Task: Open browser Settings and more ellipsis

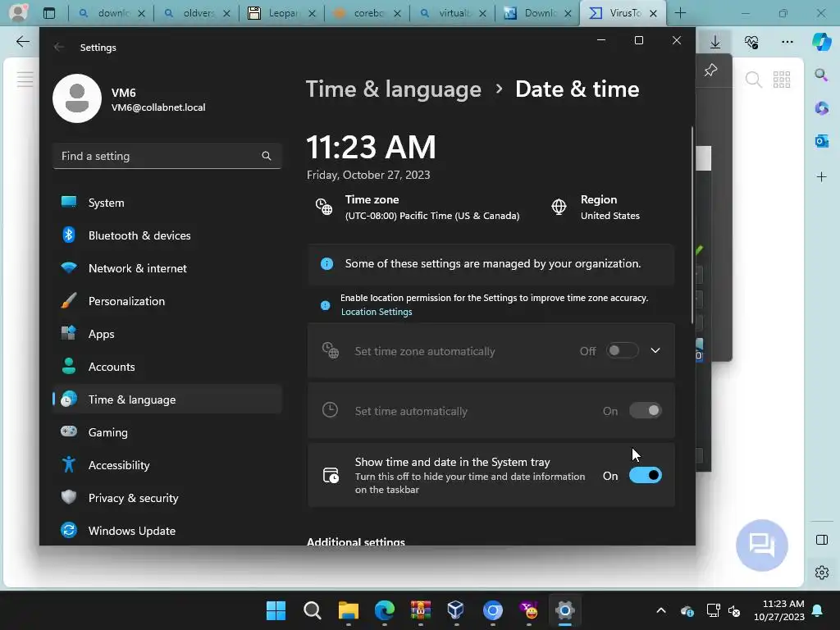Action: coord(787,42)
